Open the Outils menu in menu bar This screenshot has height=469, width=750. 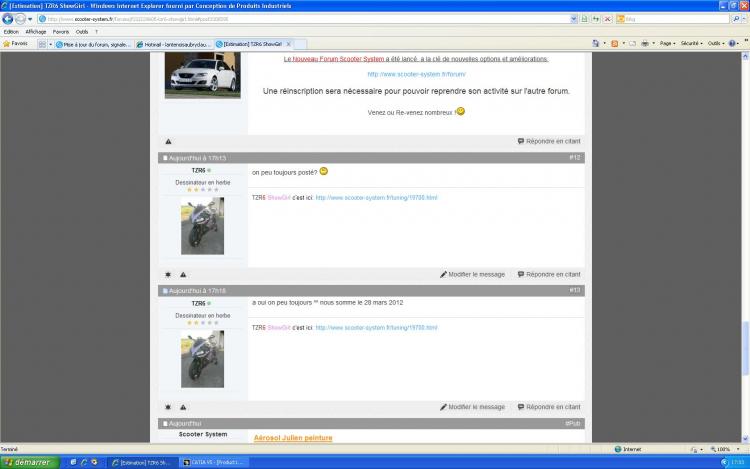point(82,32)
